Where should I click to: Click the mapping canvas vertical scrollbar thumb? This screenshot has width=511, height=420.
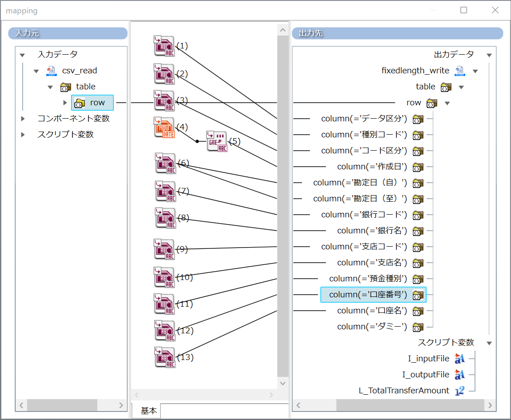[283, 205]
